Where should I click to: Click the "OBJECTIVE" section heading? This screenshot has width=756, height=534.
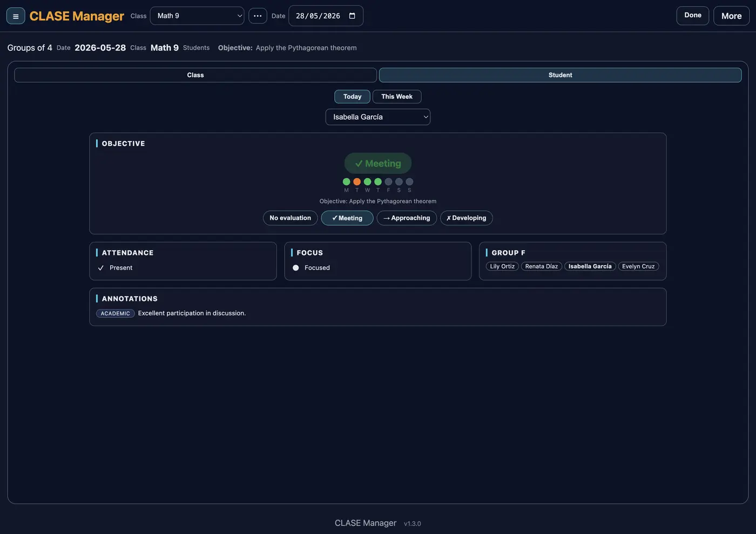[x=123, y=144]
